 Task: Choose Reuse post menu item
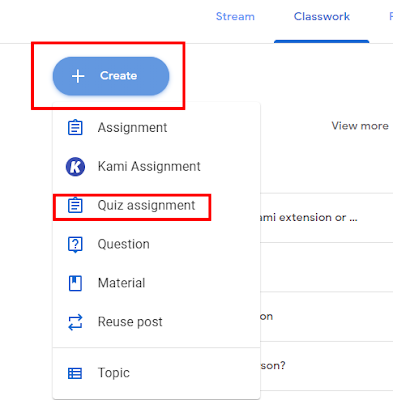[156, 322]
